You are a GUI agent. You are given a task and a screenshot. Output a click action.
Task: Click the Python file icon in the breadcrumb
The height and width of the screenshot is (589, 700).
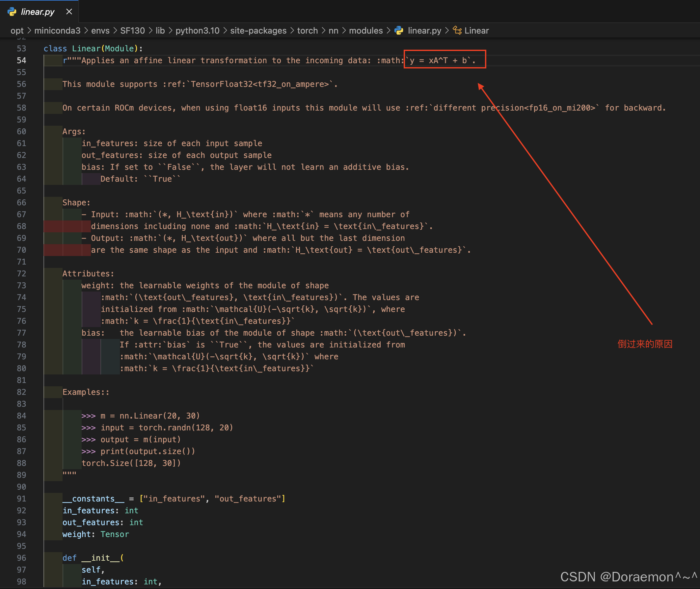pos(399,31)
